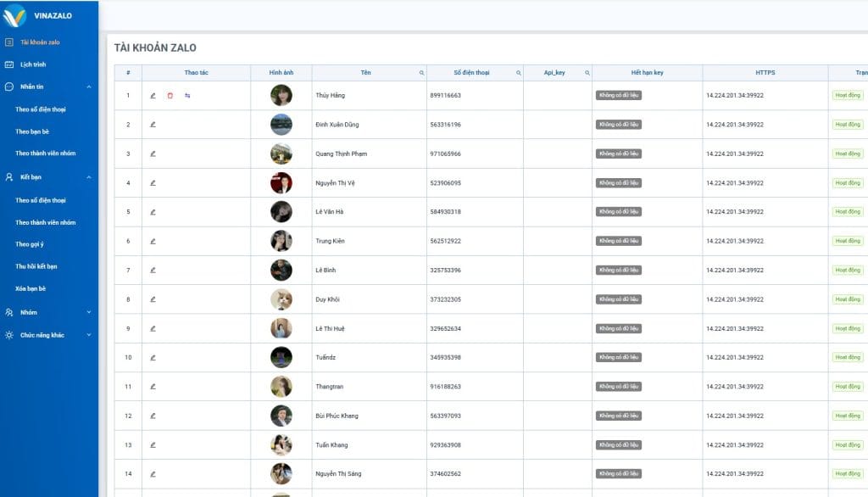
Task: Click the blue swap arrows icon in row 1
Action: (187, 96)
